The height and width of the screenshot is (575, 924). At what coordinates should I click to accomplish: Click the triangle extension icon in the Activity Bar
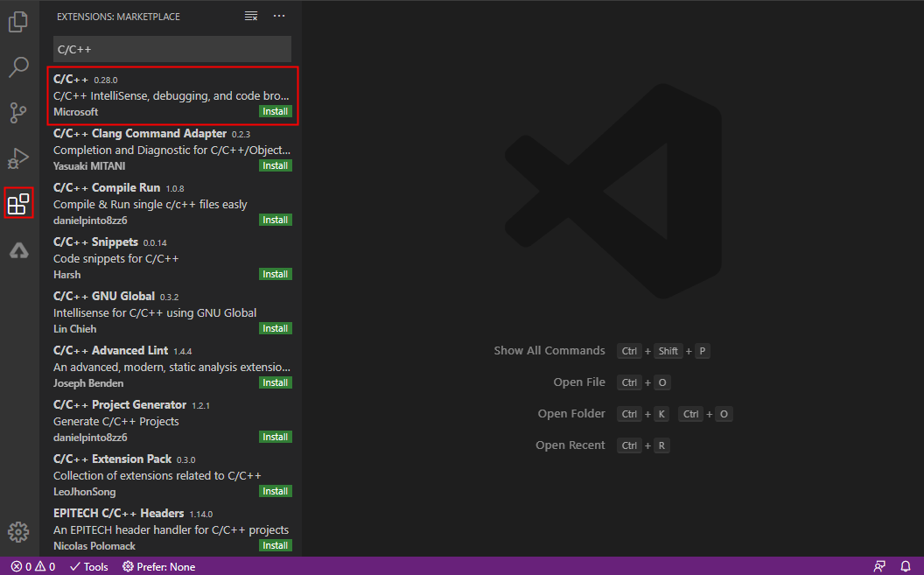pos(18,250)
